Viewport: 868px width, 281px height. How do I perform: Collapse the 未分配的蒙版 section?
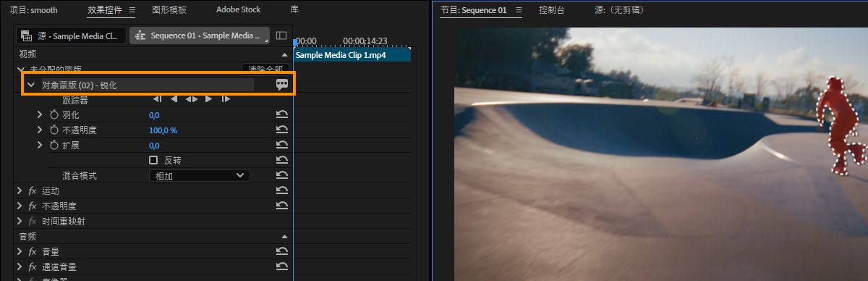20,69
